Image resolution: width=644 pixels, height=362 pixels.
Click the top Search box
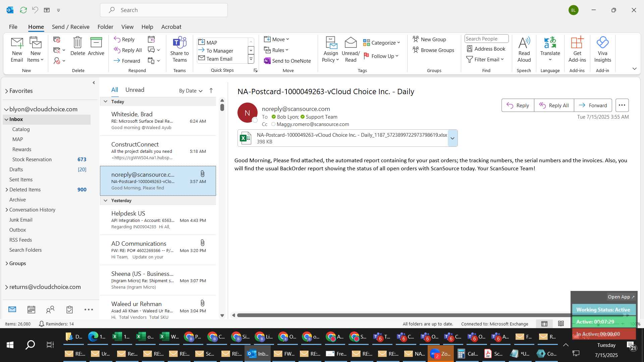[164, 10]
